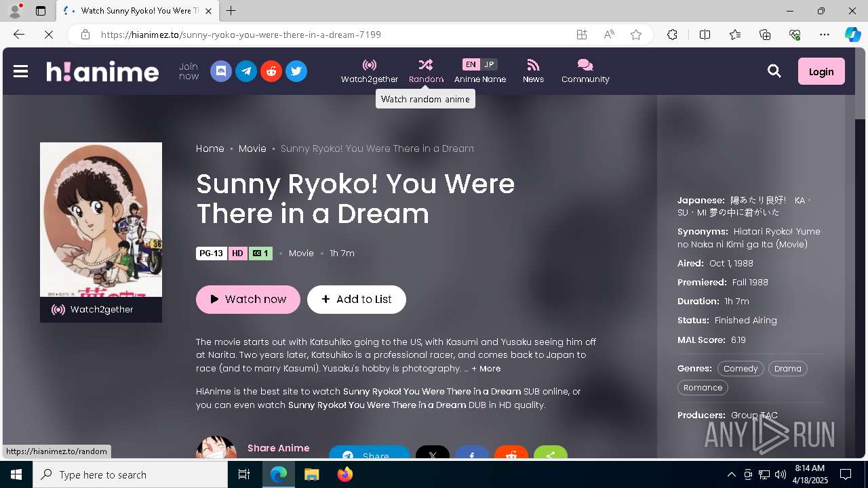Click the HiAnime logo
Viewport: 868px width, 488px height.
coord(102,71)
